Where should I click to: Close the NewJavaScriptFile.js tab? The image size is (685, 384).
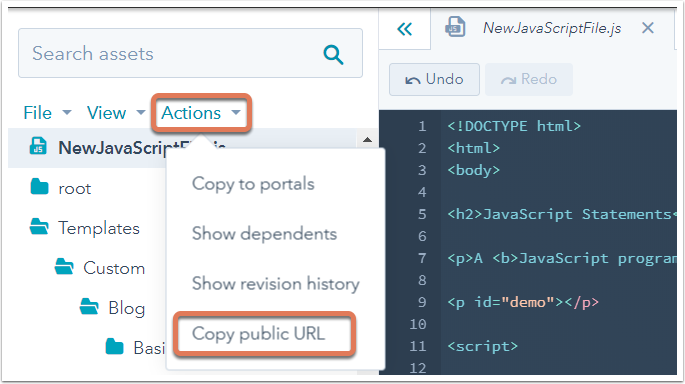tap(648, 28)
